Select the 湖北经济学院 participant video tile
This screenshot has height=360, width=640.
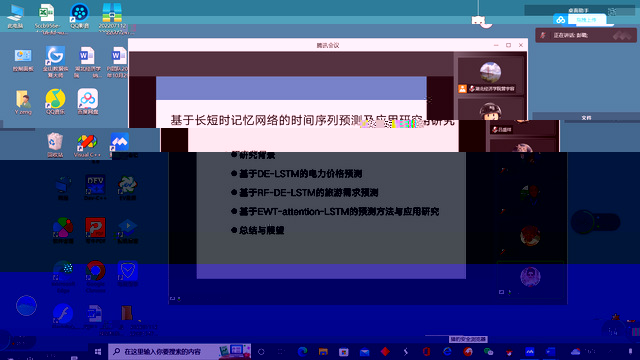pos(491,76)
